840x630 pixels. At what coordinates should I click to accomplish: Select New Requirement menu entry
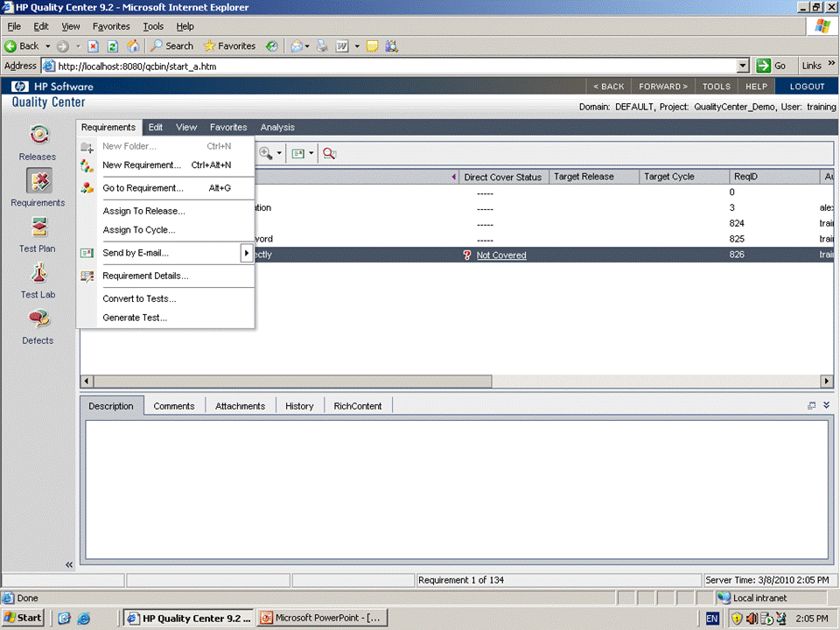166,165
